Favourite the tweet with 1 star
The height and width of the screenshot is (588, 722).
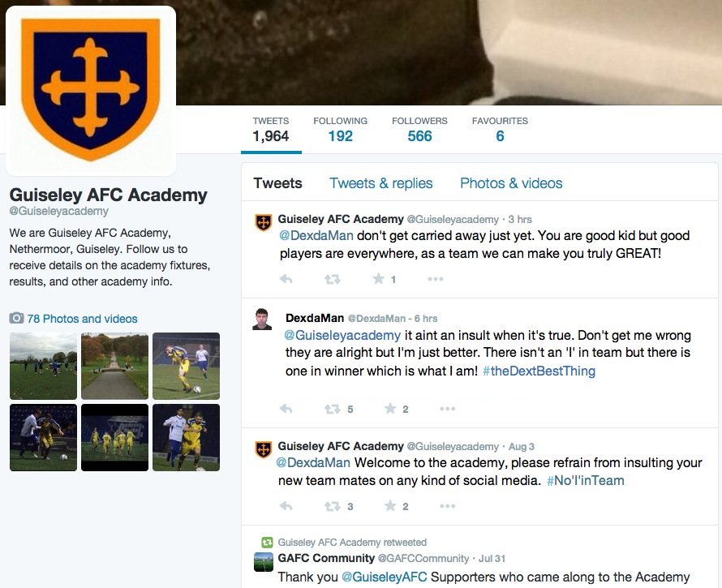[379, 278]
